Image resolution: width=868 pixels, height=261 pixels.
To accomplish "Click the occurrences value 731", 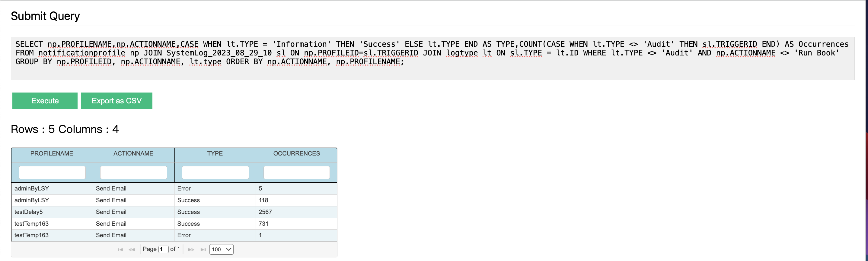I will pos(296,224).
